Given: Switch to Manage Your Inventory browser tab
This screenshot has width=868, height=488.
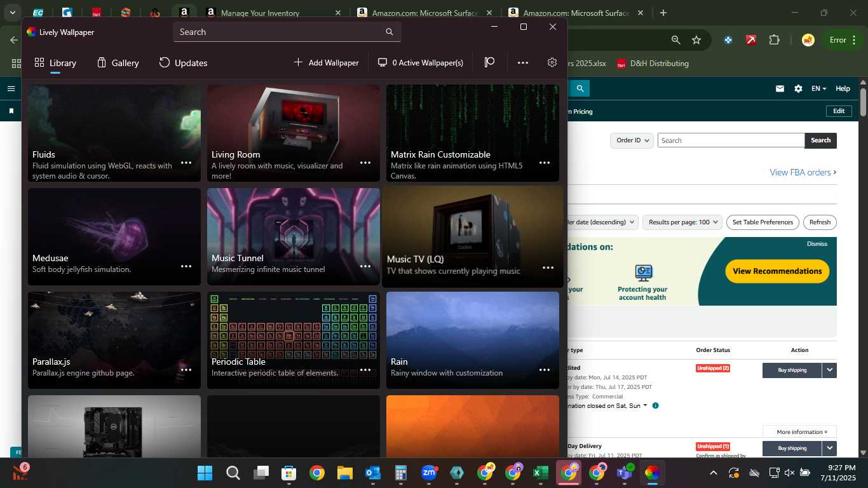Looking at the screenshot, I should coord(275,13).
